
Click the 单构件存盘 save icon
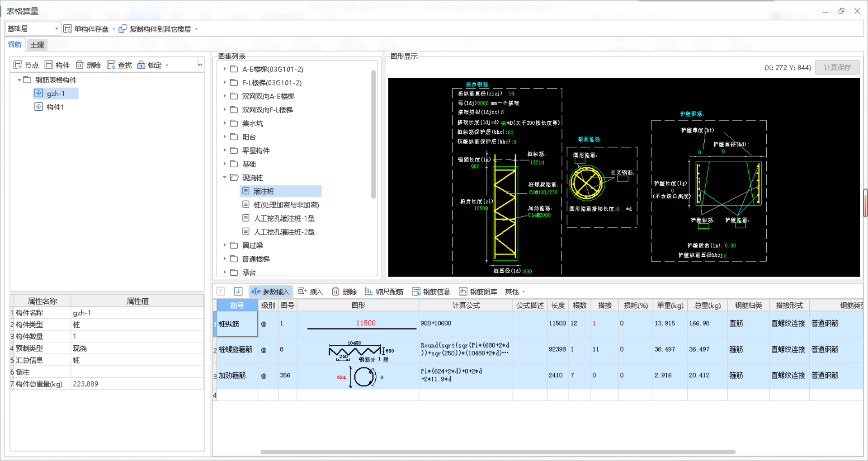[68, 29]
